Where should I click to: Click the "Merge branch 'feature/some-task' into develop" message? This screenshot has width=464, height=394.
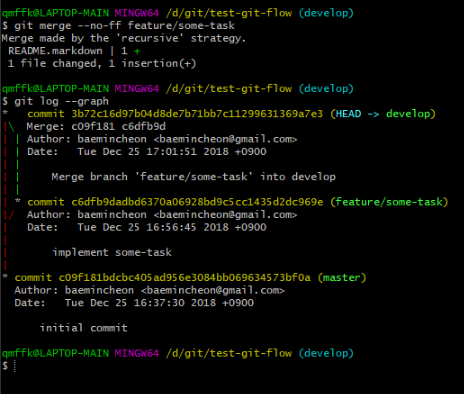click(x=193, y=177)
